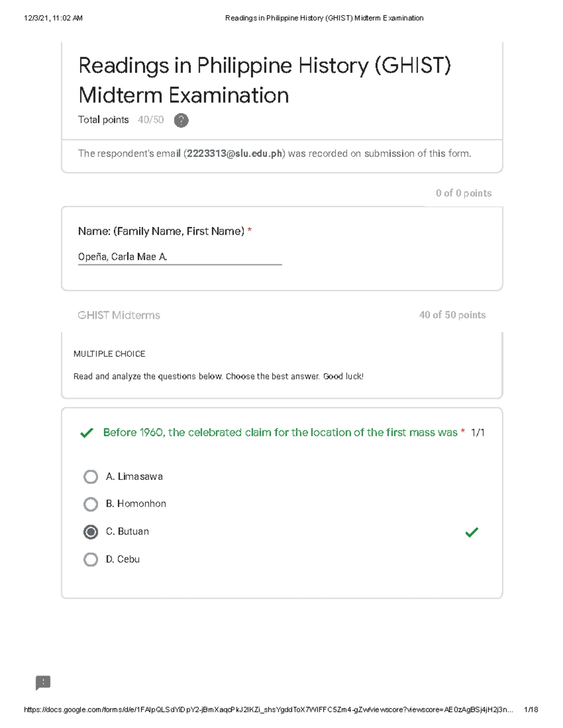563x728 pixels.
Task: Choose the C. Butuan radio option
Action: tap(91, 532)
